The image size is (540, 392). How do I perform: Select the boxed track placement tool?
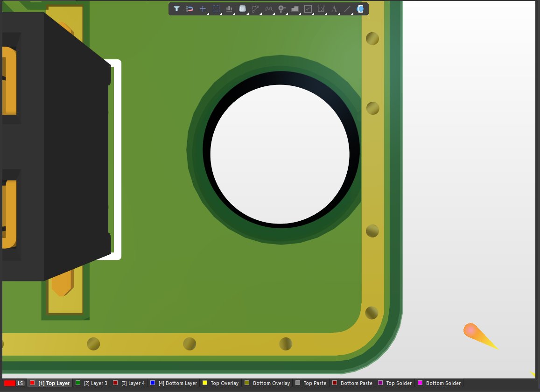[x=308, y=9]
